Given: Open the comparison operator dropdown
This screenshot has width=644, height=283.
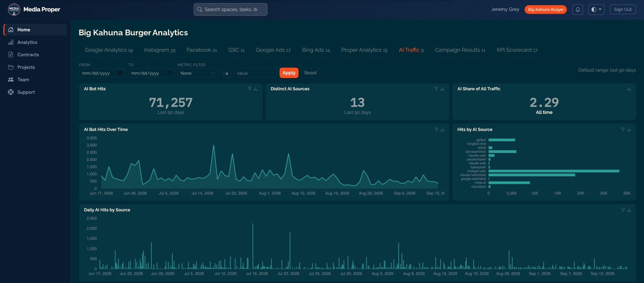Looking at the screenshot, I should [x=227, y=73].
